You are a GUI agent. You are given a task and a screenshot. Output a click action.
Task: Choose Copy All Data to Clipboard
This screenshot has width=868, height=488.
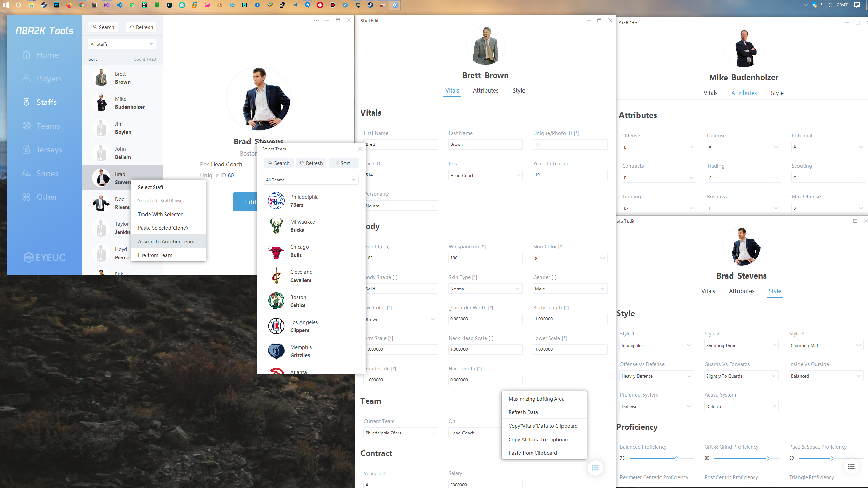point(539,439)
